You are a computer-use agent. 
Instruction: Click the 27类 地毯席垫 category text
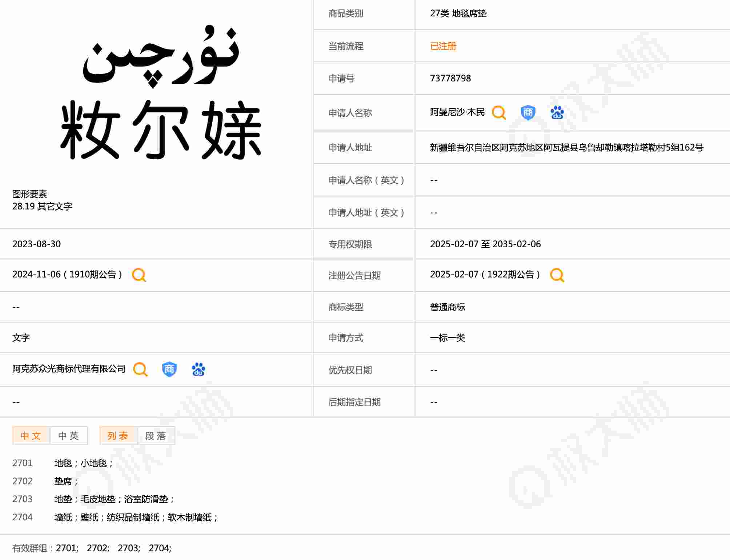point(458,13)
